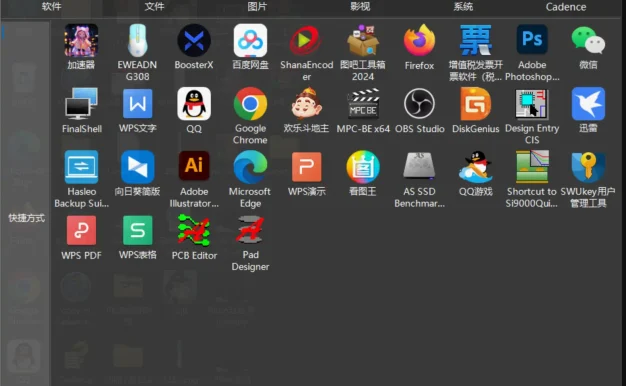Open Adobe Photoshop shortcut
Viewport: 626px width, 386px height.
(x=532, y=40)
